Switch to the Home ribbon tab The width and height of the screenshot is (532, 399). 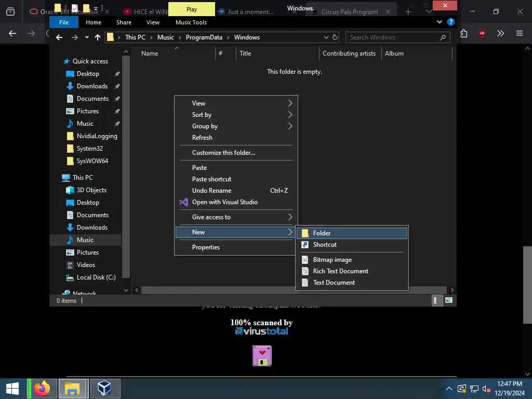click(94, 22)
